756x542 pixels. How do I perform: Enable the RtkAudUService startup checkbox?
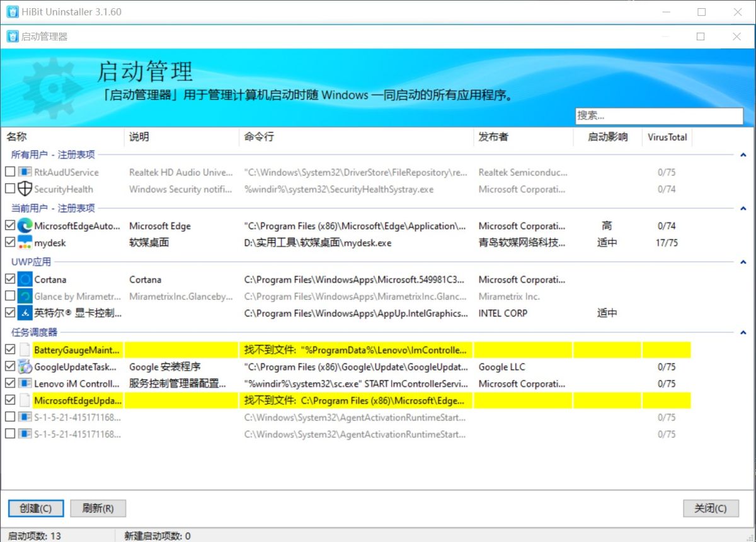point(10,172)
